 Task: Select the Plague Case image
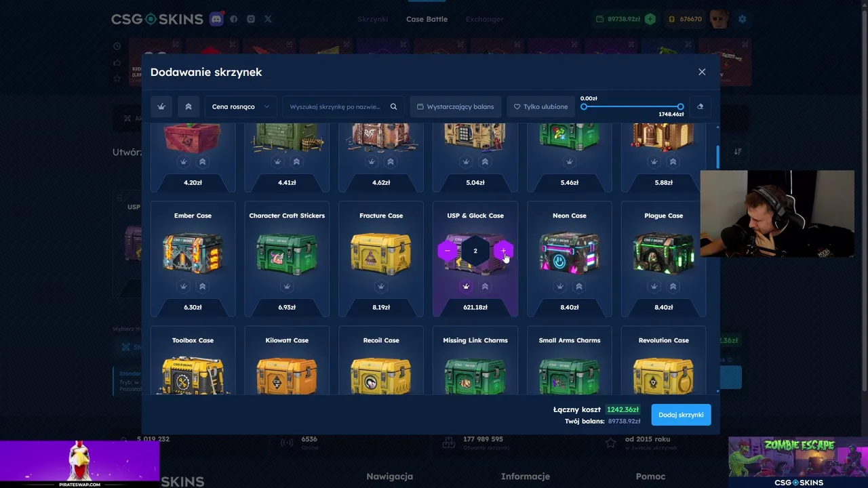pos(664,252)
